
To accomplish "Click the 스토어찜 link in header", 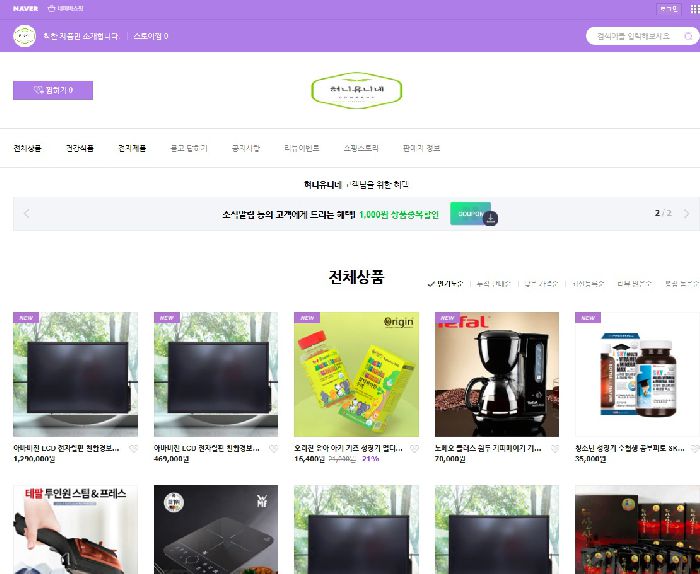I will click(x=150, y=36).
